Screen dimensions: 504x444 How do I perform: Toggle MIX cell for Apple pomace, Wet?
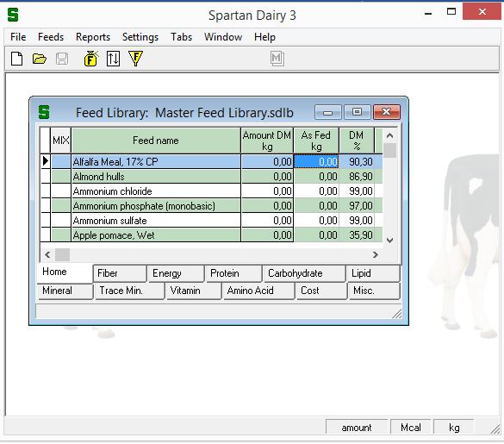point(61,235)
